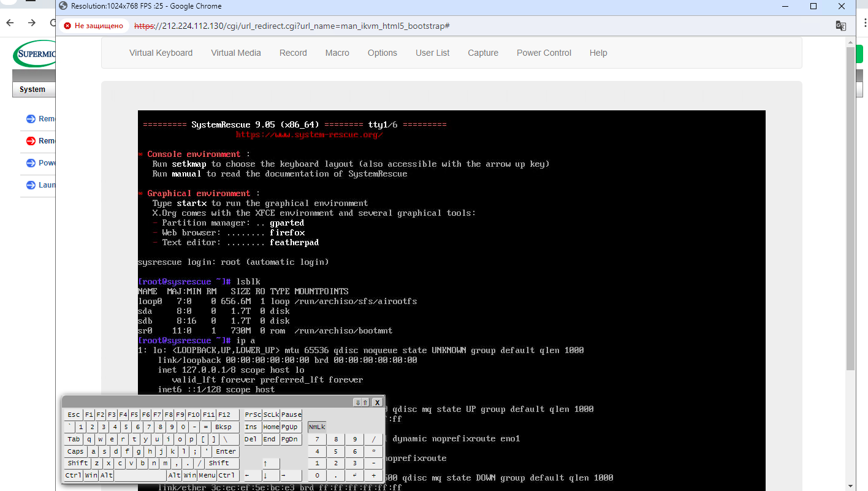868x491 pixels.
Task: Toggle the left Alt key
Action: [107, 476]
